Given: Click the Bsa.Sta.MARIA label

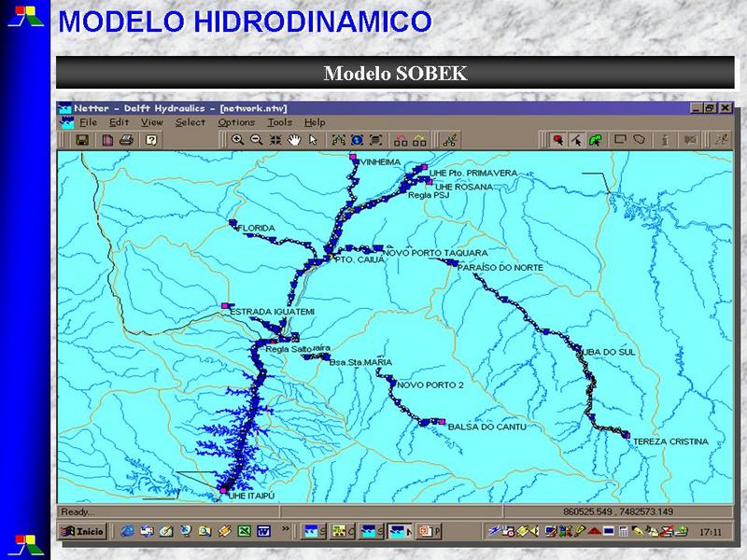Looking at the screenshot, I should click(x=360, y=362).
